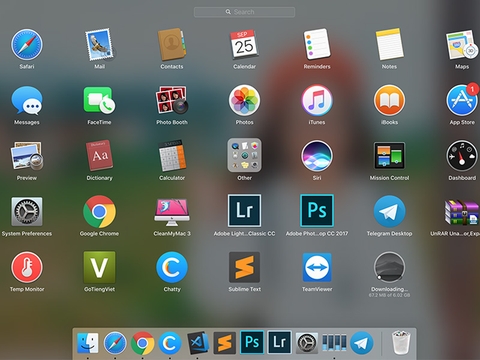Open the Notes app
Viewport: 480px width, 360px height.
point(389,45)
